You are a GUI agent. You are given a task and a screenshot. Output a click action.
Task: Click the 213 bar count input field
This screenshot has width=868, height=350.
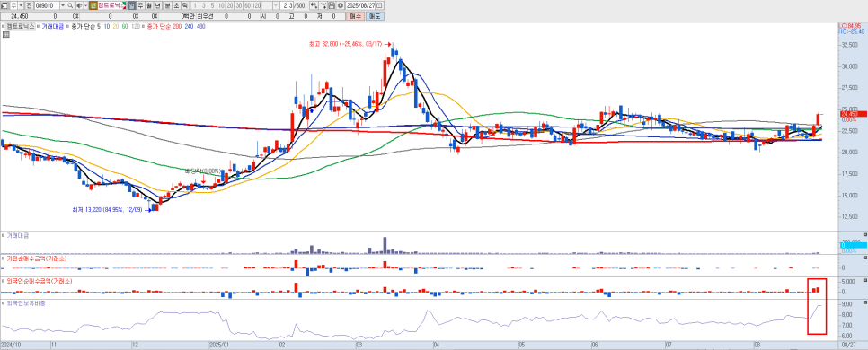coord(287,5)
